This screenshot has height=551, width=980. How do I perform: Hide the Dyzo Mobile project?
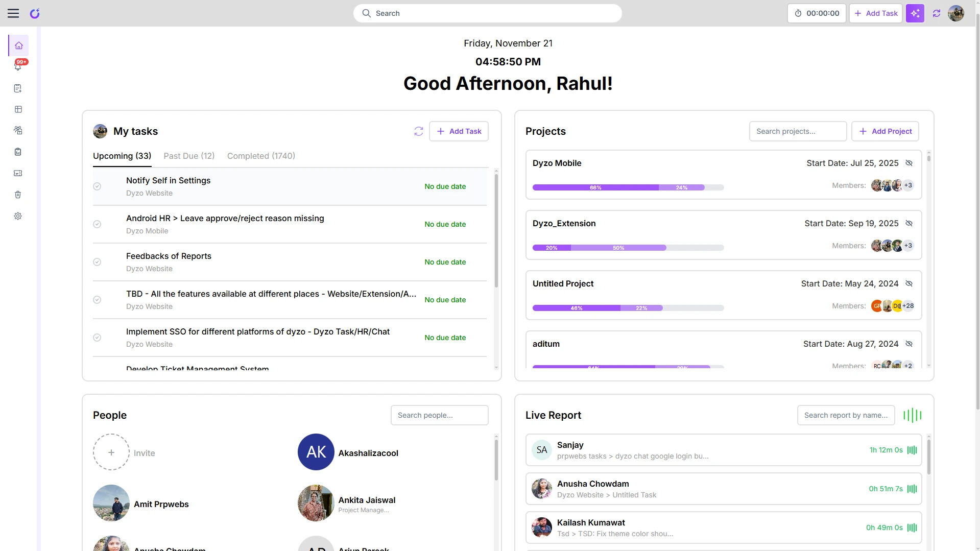[909, 163]
